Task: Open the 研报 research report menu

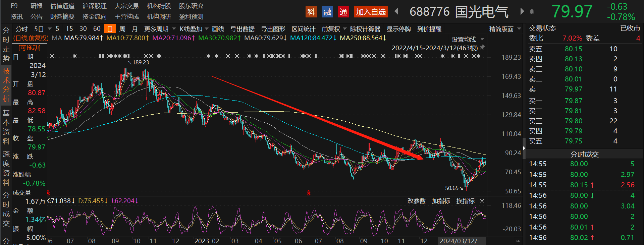Action: tap(37, 6)
